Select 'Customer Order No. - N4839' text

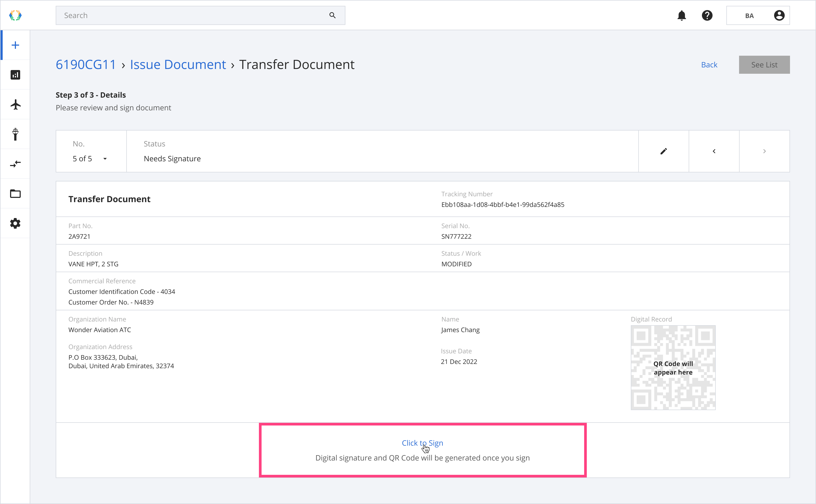tap(111, 302)
